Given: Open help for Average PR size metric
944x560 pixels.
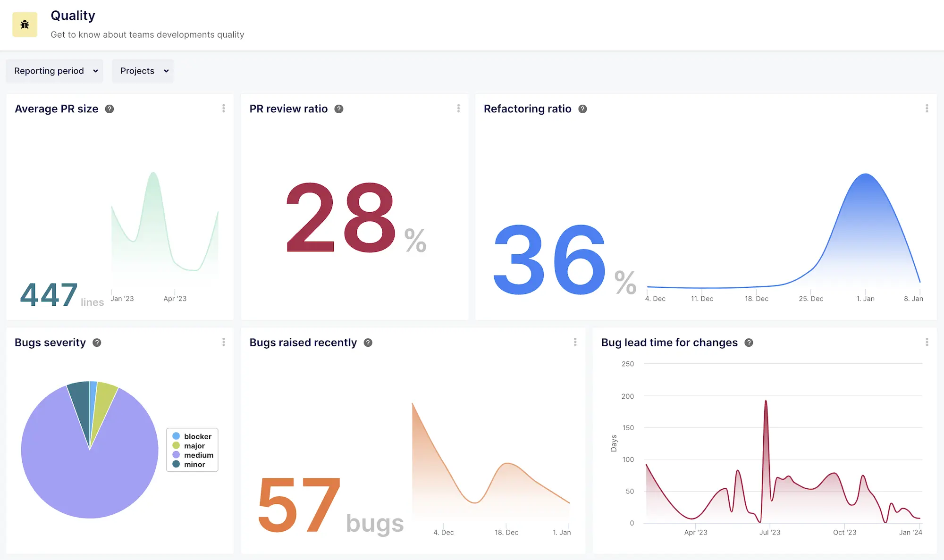Looking at the screenshot, I should tap(109, 109).
